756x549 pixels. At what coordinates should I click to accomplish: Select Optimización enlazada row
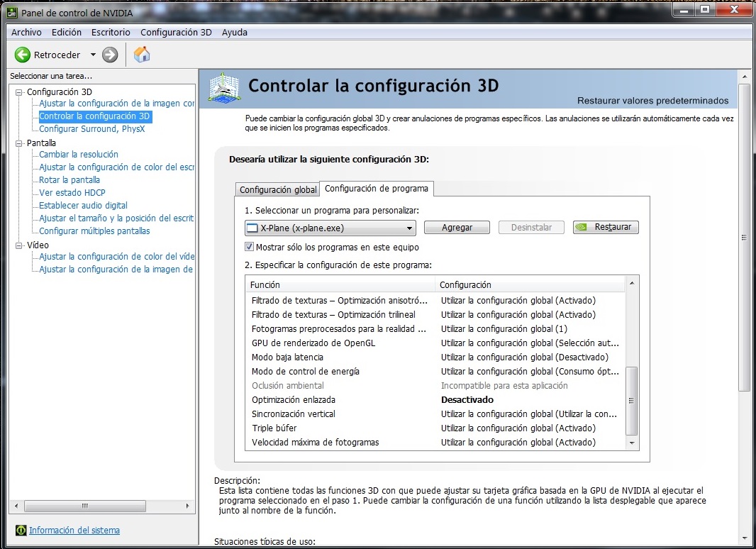coord(435,400)
